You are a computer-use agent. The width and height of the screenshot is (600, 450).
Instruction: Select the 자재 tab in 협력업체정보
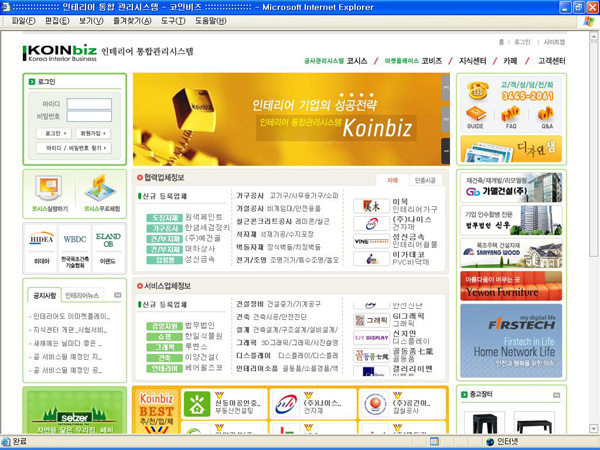click(392, 180)
